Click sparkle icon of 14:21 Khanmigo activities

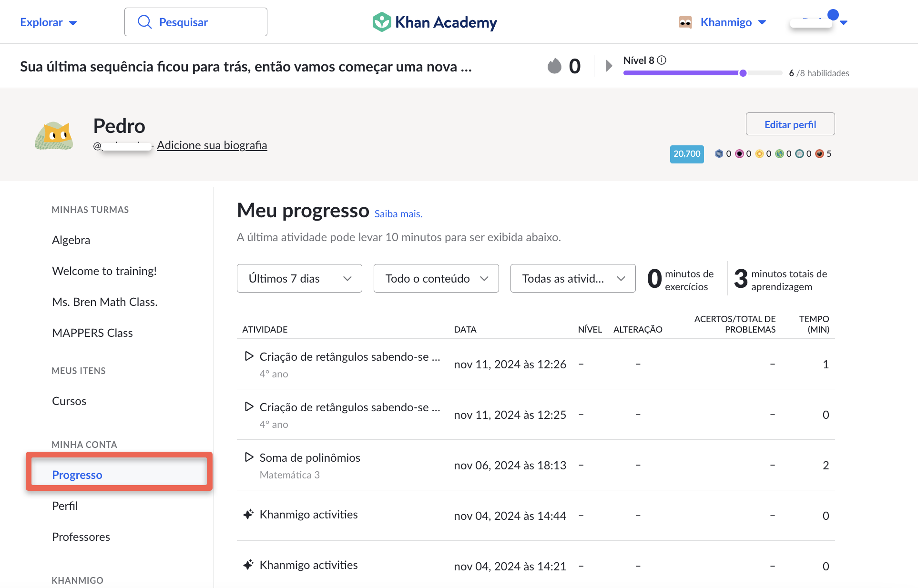coord(248,565)
